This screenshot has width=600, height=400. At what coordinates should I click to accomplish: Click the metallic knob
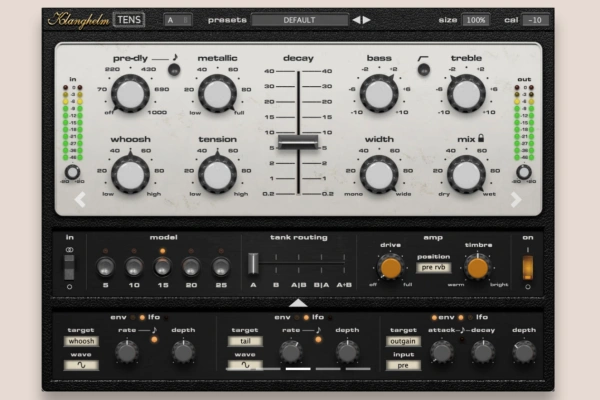[217, 94]
